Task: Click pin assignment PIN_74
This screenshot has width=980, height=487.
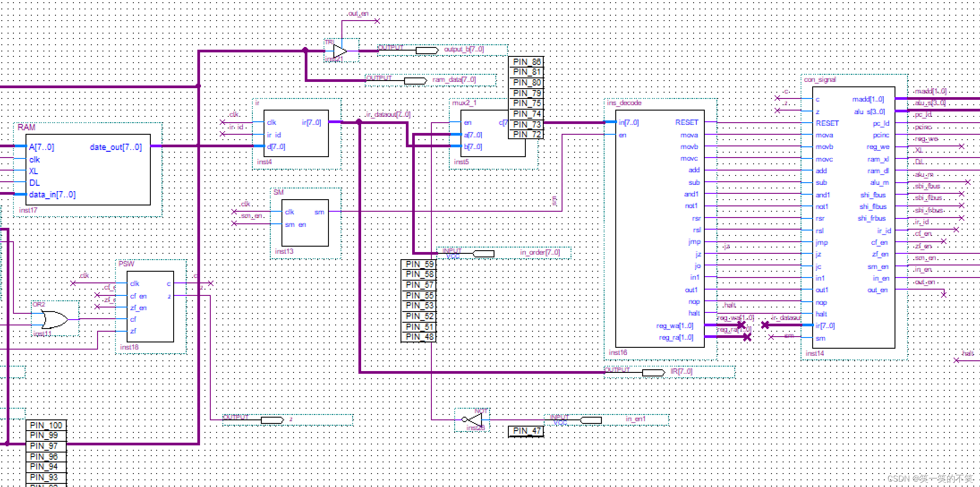Action: (526, 114)
